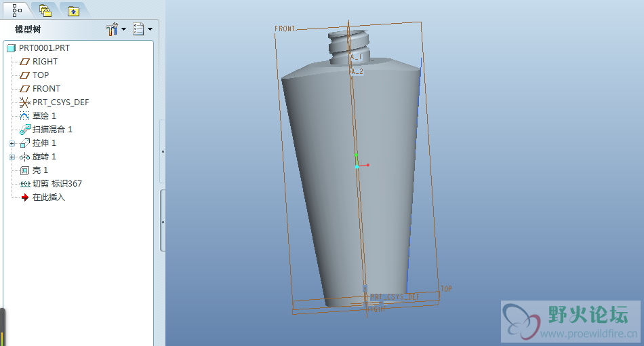This screenshot has width=644, height=346.
Task: Click the 在此插入 insert marker
Action: tap(48, 197)
